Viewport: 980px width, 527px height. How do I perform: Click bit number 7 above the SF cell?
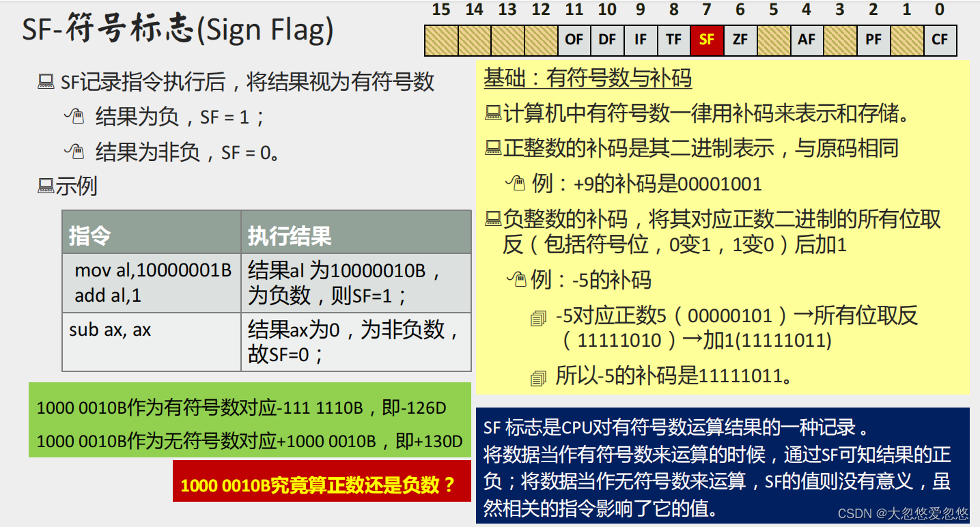click(x=707, y=10)
